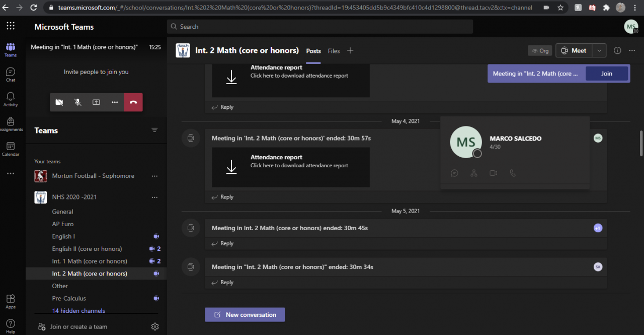Toggle the Org visibility button

(540, 51)
